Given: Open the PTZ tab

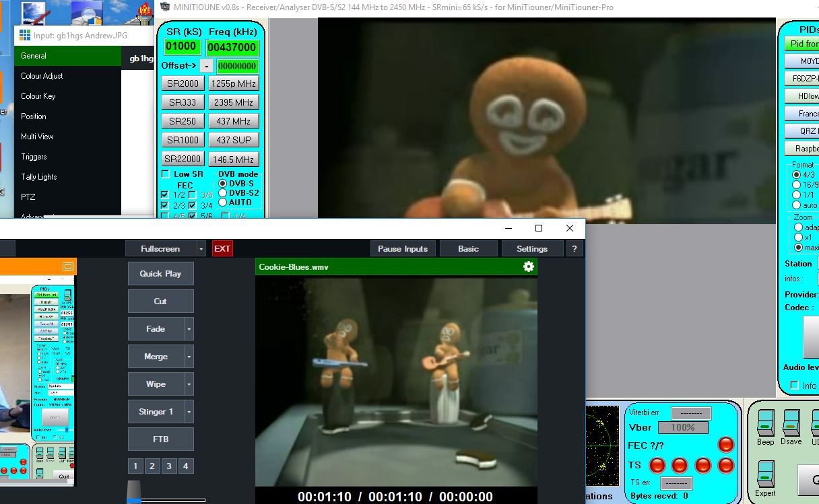Looking at the screenshot, I should click(67, 197).
